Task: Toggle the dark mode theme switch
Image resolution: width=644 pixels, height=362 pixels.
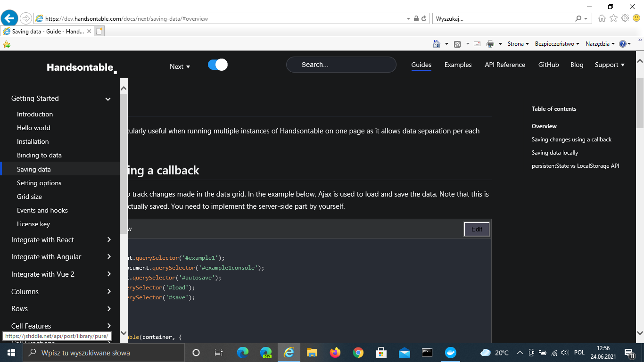Action: coord(217,64)
